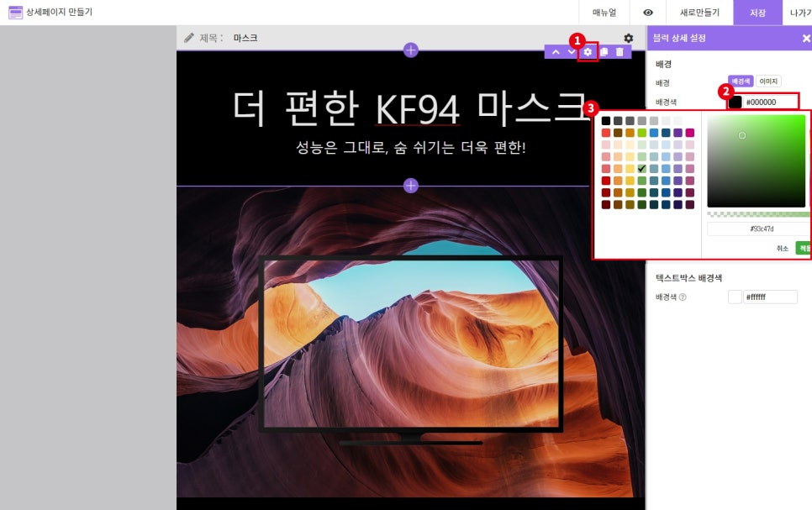This screenshot has width=812, height=510.
Task: Open block settings gear in block toolbar
Action: 588,52
